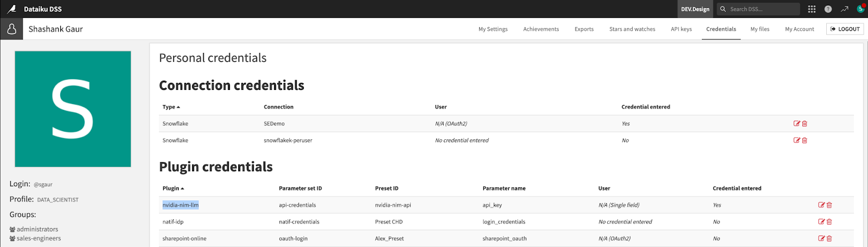The height and width of the screenshot is (247, 868).
Task: Click the Dataiku DSS home link
Action: click(x=43, y=9)
